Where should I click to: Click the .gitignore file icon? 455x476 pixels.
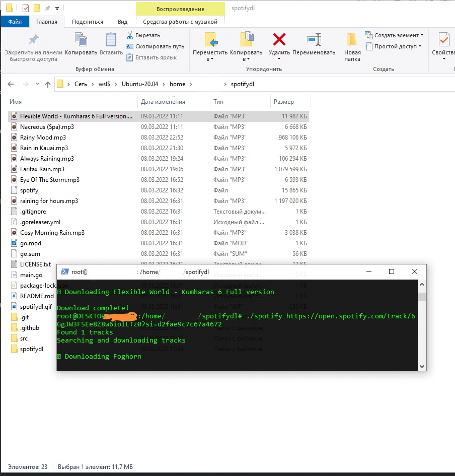pyautogui.click(x=14, y=211)
